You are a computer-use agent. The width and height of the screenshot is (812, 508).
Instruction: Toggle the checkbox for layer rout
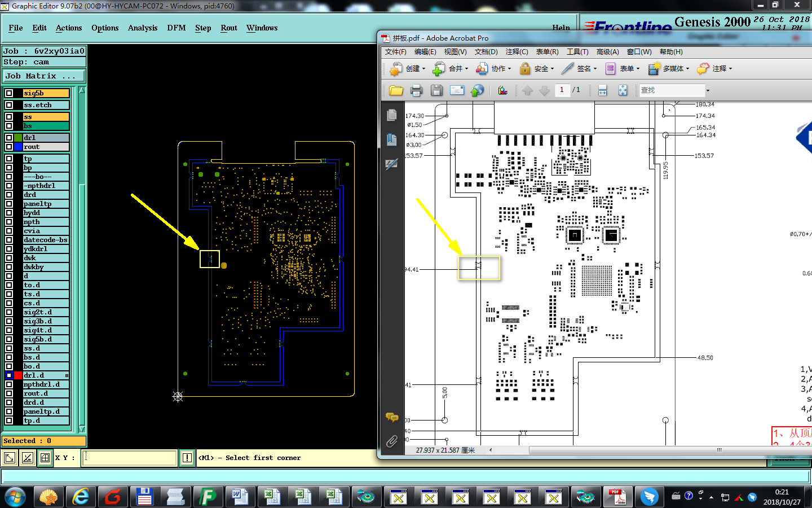pos(9,147)
